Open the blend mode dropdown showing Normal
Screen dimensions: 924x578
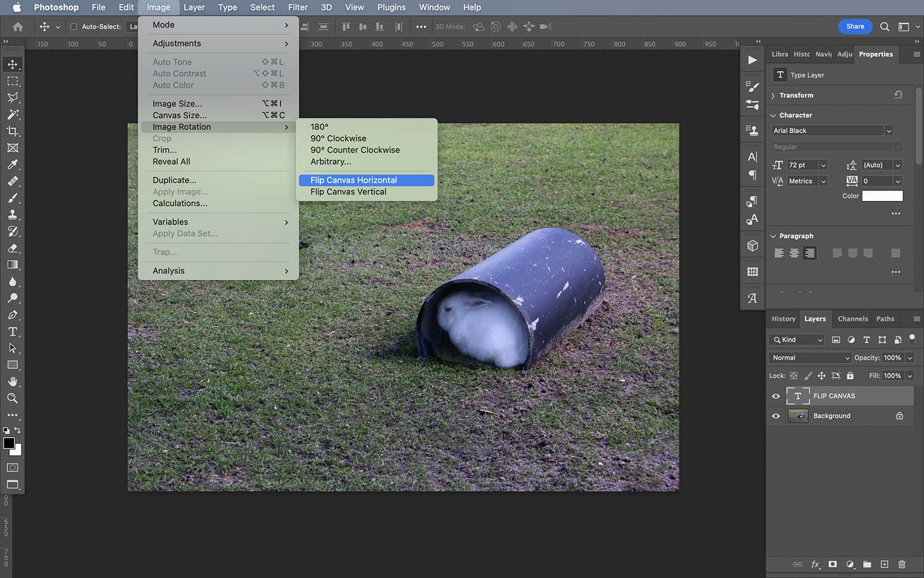(x=809, y=357)
